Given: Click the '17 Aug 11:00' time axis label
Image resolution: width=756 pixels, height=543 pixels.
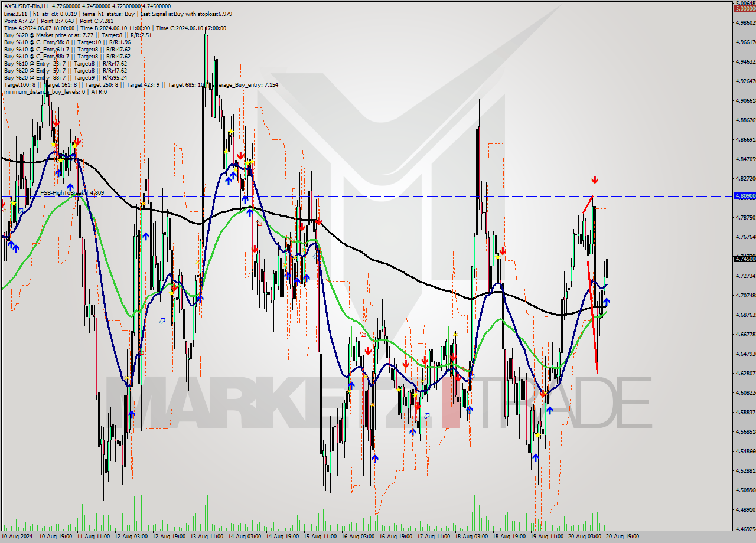Looking at the screenshot, I should (x=433, y=537).
